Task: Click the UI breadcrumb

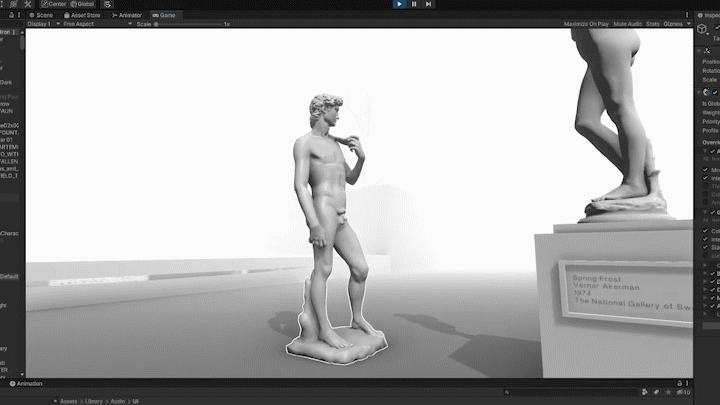Action: click(x=135, y=401)
